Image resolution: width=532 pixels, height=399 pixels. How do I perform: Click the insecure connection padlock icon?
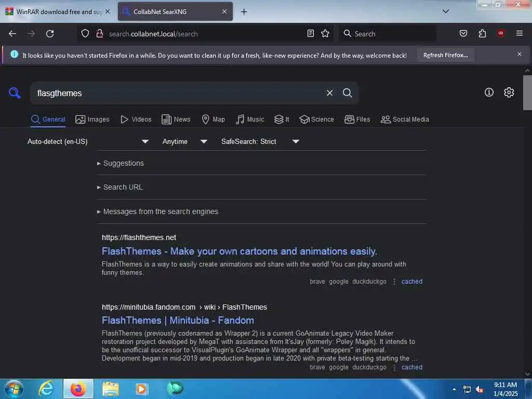(100, 34)
